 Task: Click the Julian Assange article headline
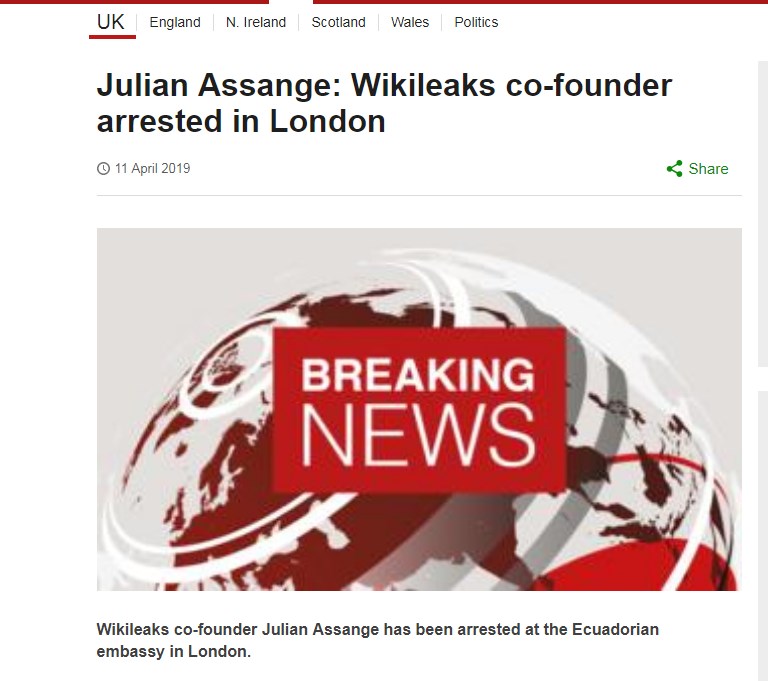(x=384, y=103)
